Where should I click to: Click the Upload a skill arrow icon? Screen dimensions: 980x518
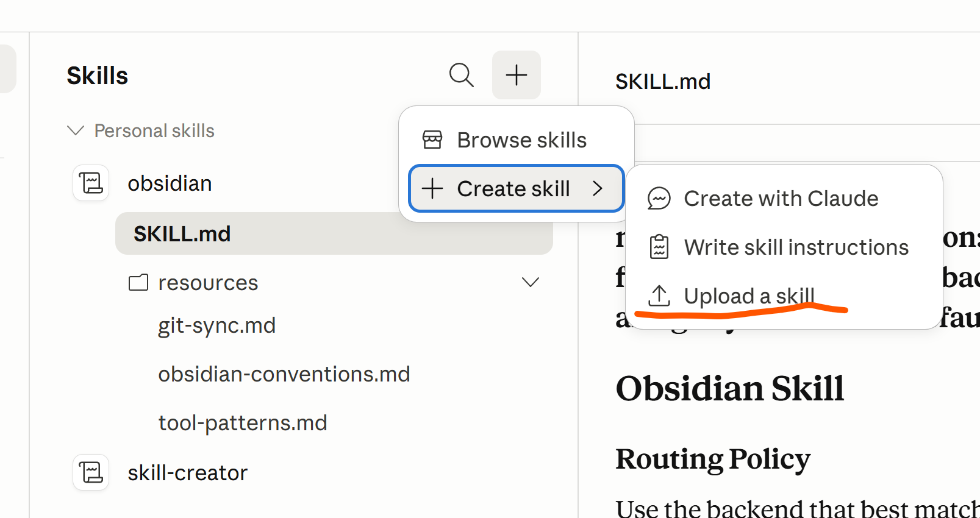pos(659,296)
